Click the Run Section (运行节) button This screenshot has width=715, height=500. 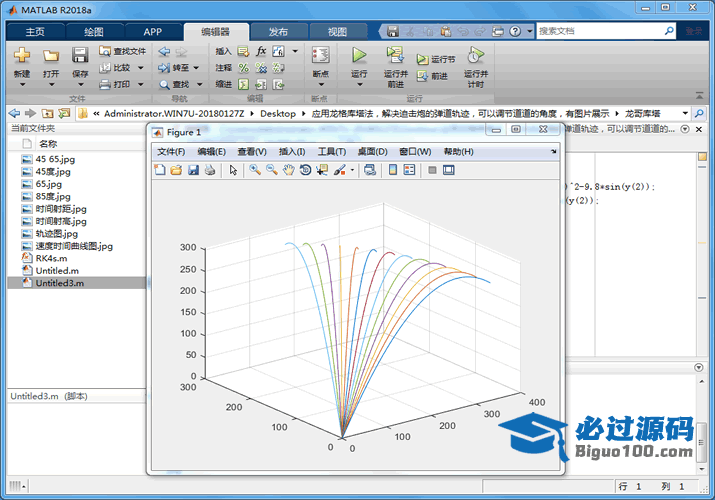pos(436,59)
